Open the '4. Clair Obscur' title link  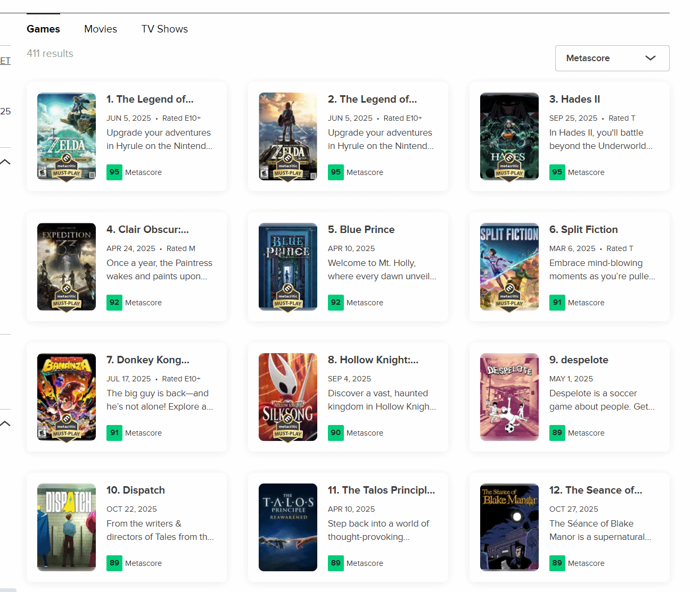147,230
